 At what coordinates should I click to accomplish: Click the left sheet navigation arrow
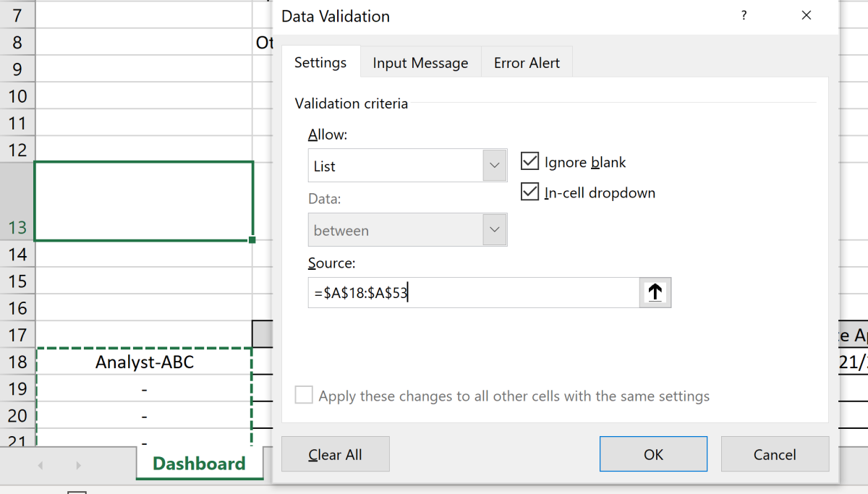click(x=40, y=466)
